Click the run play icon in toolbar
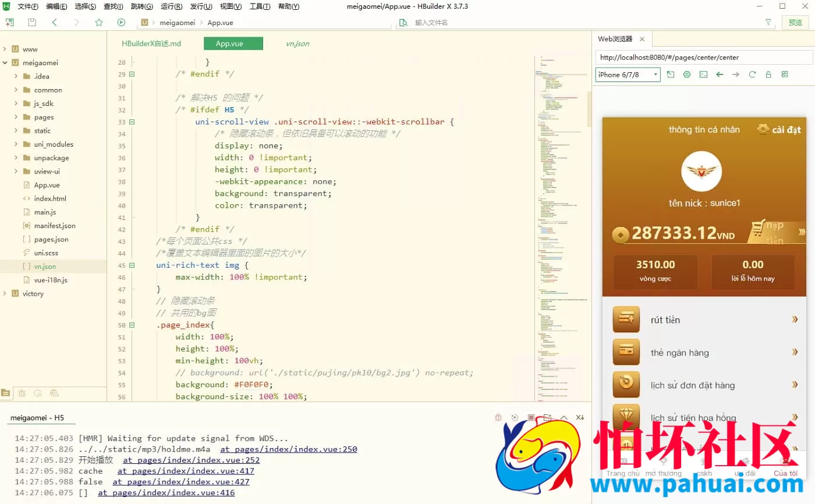The height and width of the screenshot is (504, 815). coord(121,23)
